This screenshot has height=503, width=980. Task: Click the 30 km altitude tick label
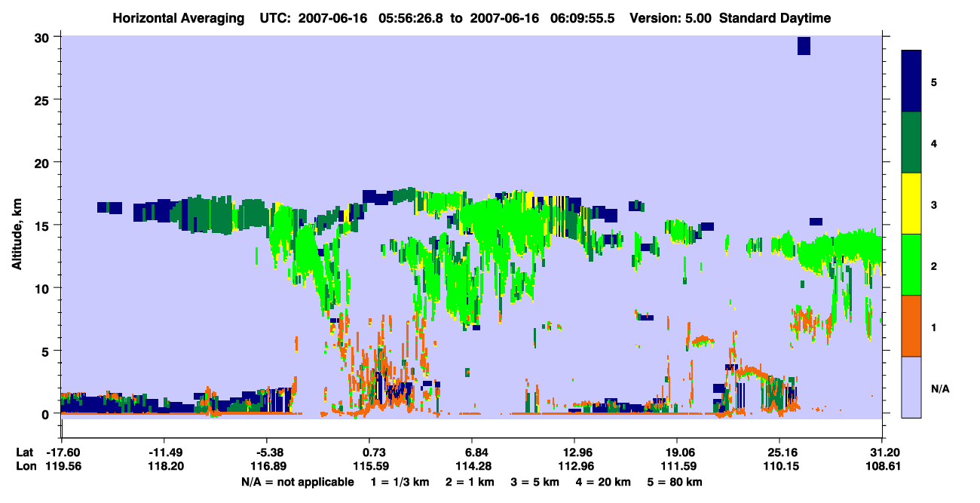coord(44,37)
